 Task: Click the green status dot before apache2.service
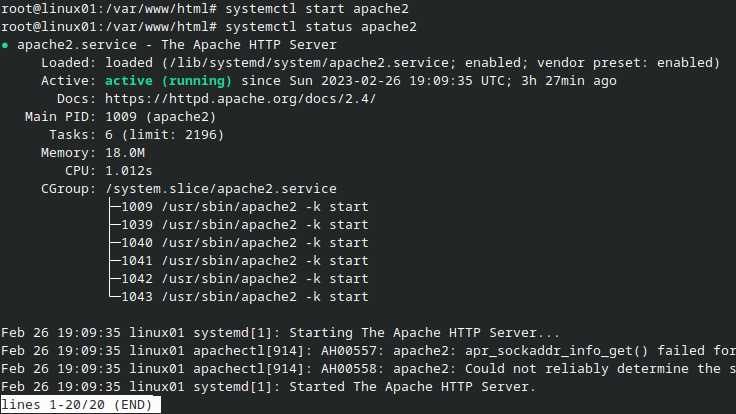6,45
